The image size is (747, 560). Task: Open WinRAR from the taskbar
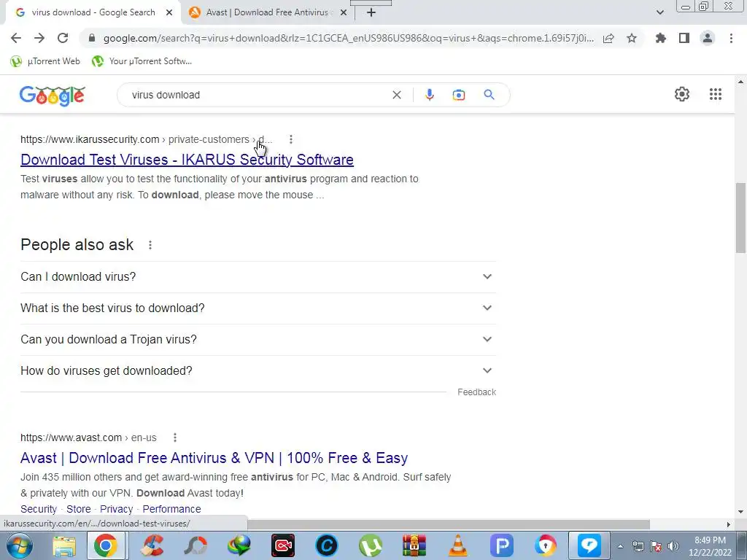click(x=414, y=545)
